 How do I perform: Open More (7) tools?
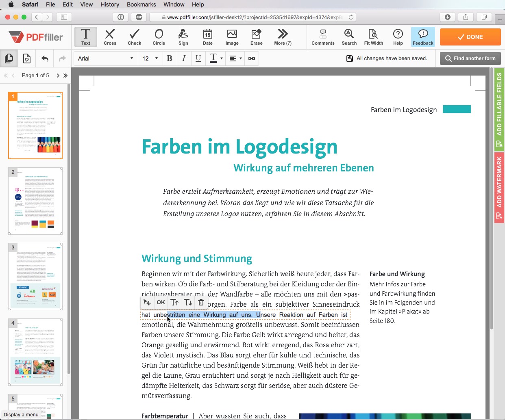[x=283, y=37]
